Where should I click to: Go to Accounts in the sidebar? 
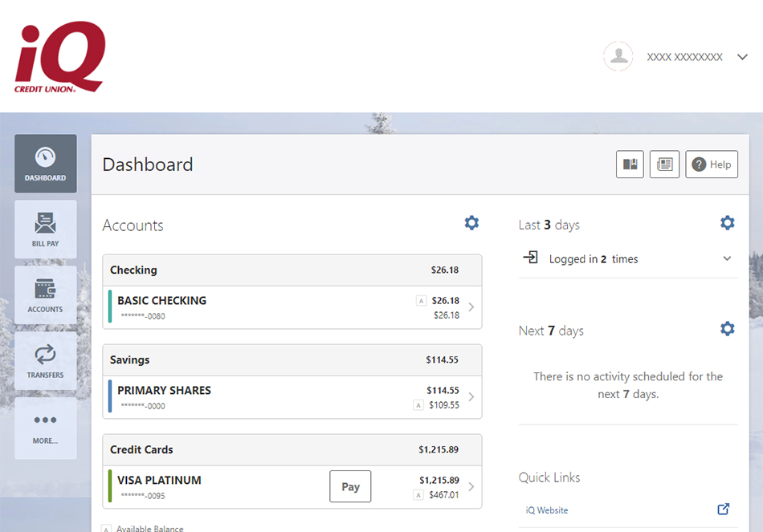[46, 295]
